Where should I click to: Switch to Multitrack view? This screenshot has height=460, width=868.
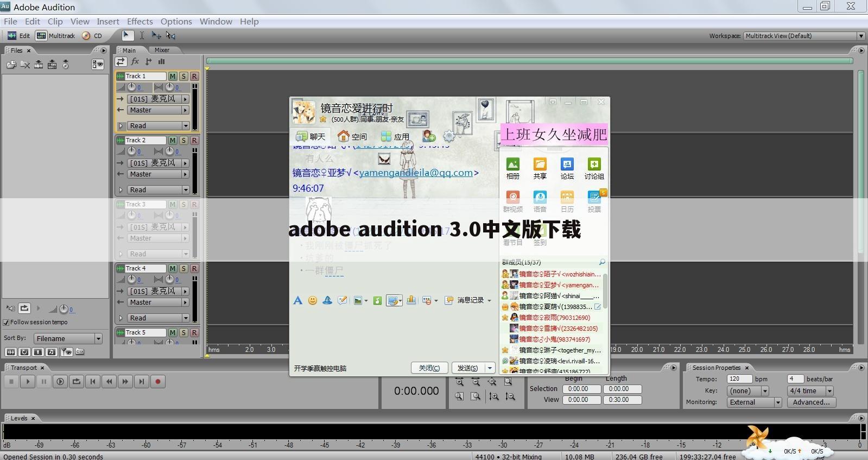point(55,35)
